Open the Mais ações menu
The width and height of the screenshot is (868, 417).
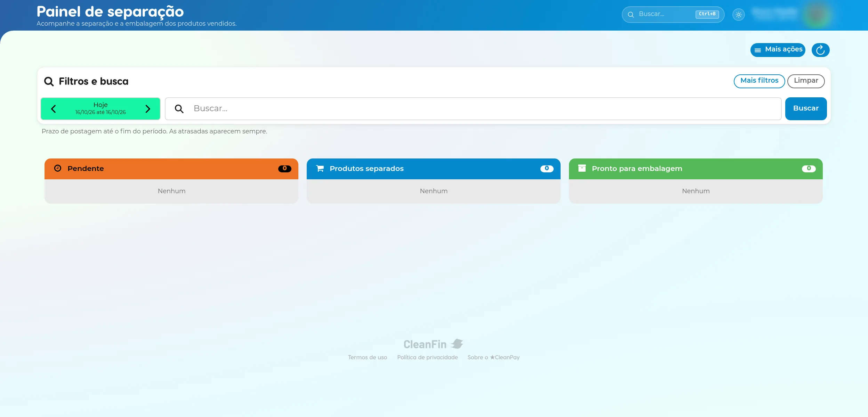(778, 50)
